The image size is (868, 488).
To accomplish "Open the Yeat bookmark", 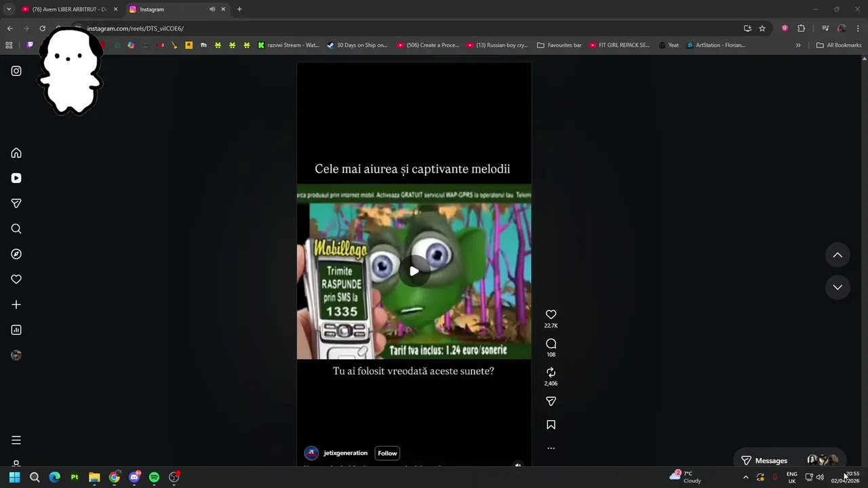I will 668,45.
